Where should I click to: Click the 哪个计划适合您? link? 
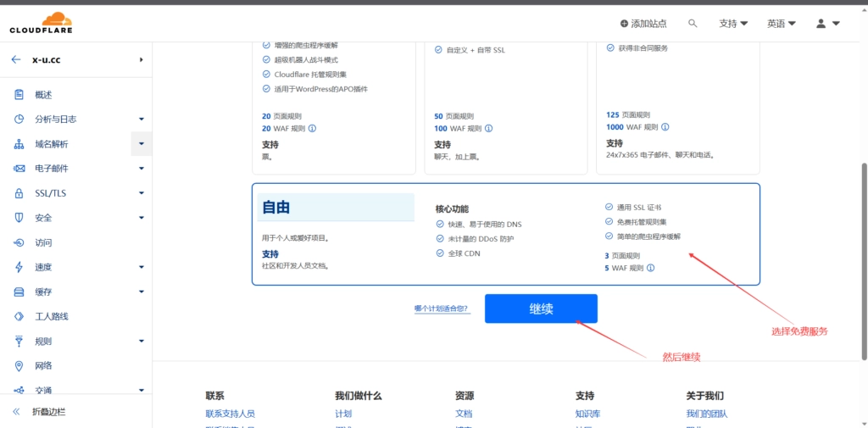[x=442, y=308]
